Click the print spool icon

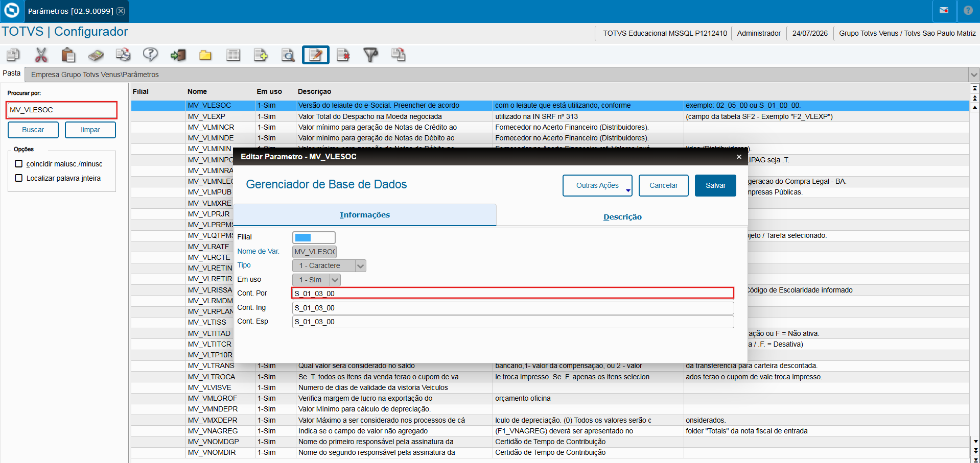[123, 55]
